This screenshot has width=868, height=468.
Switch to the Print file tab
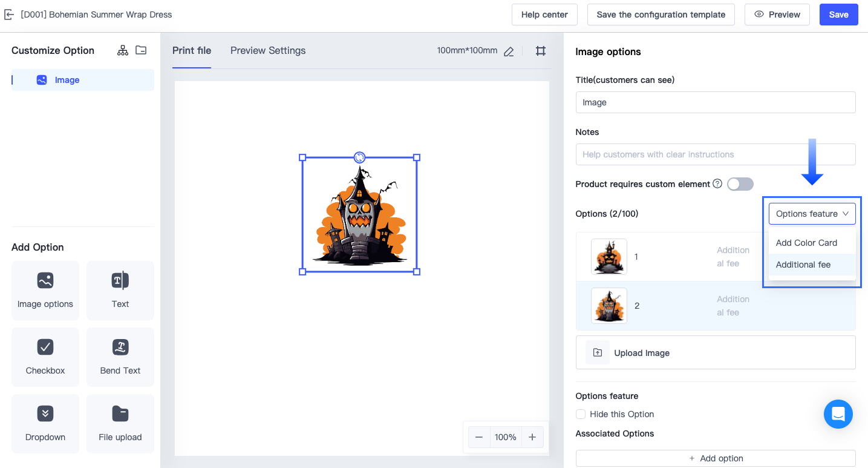click(x=192, y=51)
